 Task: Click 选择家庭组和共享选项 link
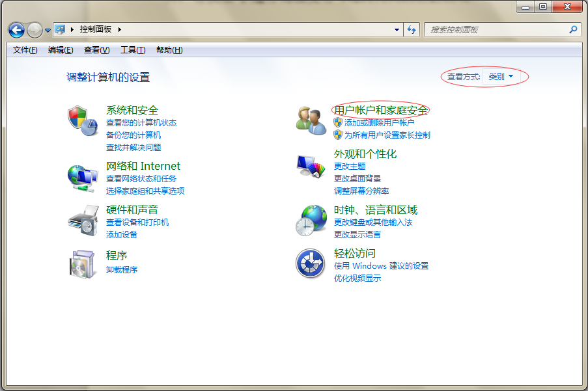coord(145,191)
